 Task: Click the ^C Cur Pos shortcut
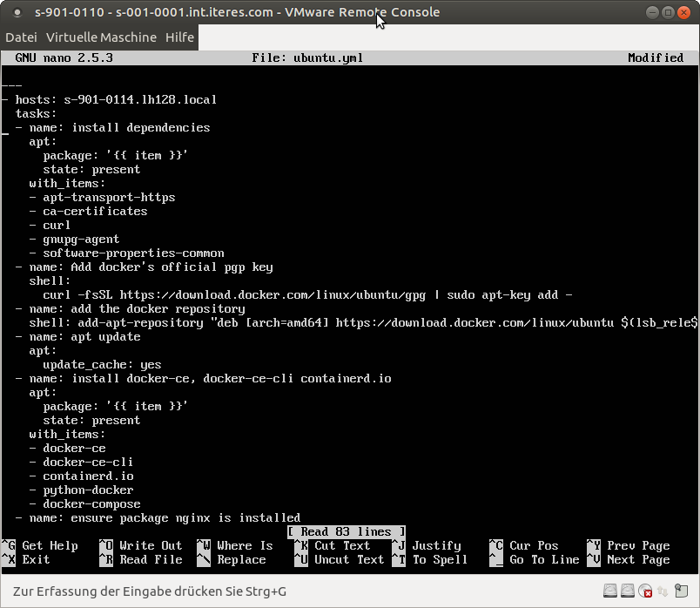pos(523,545)
